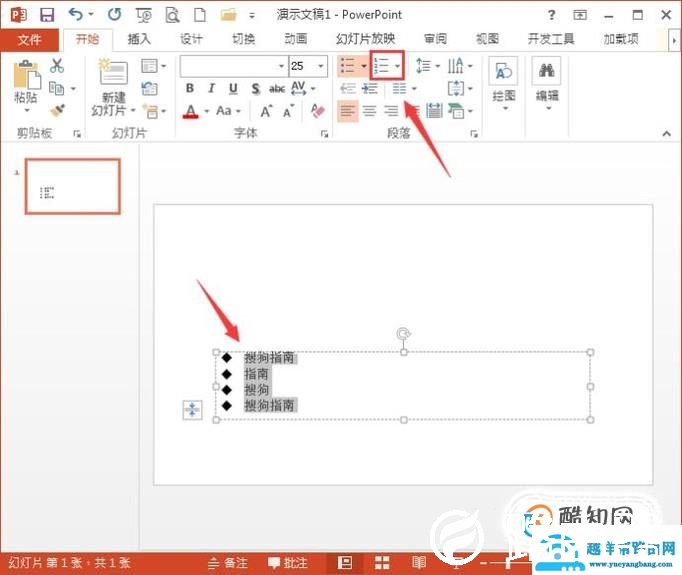Align text to the right

[x=391, y=111]
